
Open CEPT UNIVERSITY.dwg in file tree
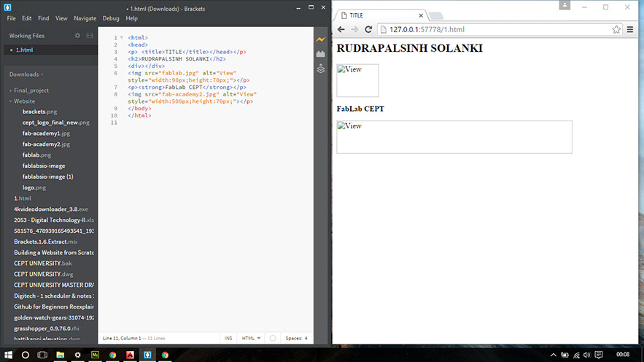point(44,274)
